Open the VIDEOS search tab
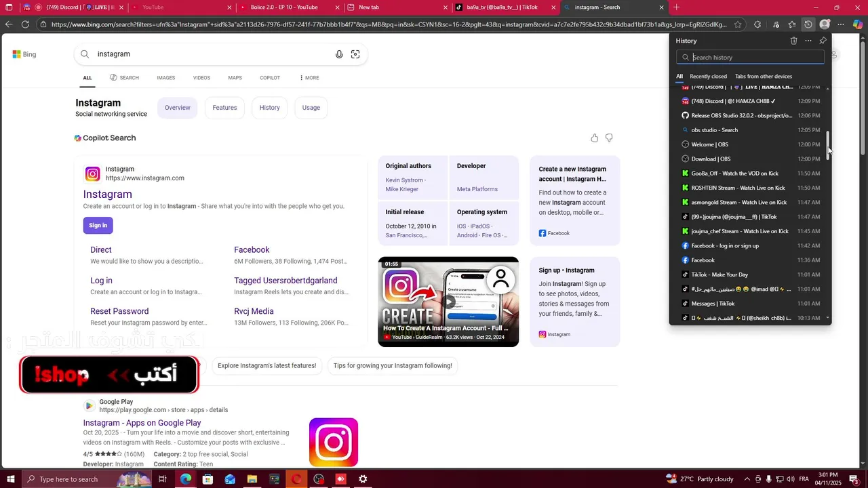868x488 pixels. 201,78
